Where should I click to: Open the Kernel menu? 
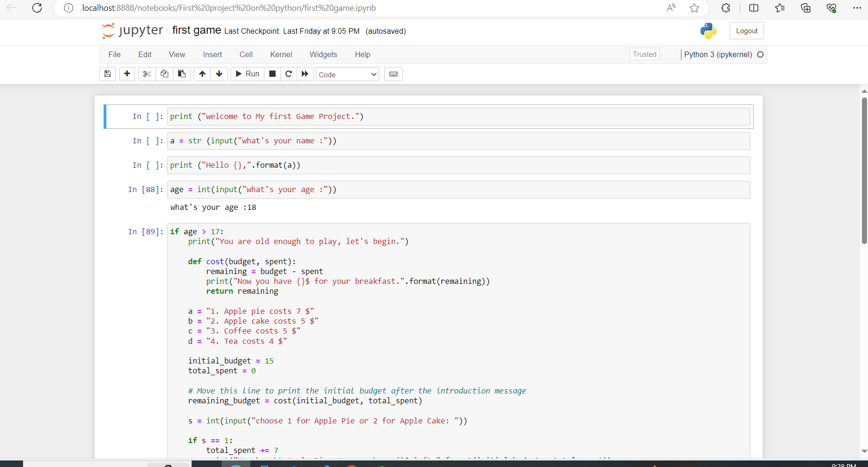pyautogui.click(x=281, y=55)
